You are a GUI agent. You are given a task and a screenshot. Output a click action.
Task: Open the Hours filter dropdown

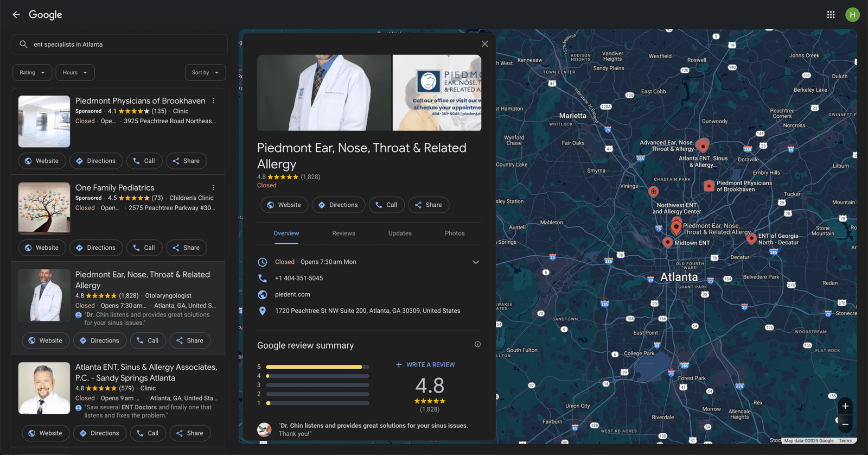coord(75,73)
